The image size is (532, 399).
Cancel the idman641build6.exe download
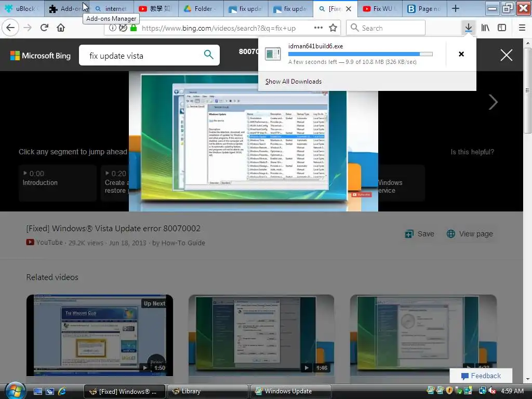(x=461, y=54)
